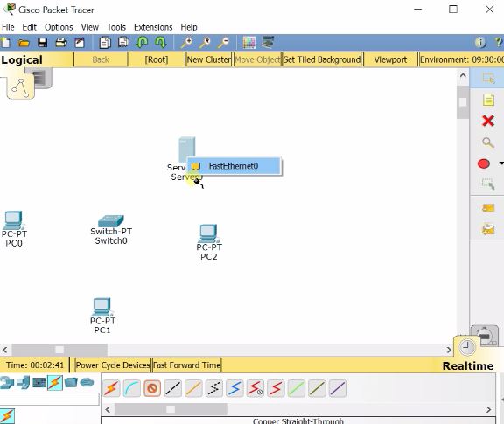
Task: Open the File menu
Action: click(8, 27)
